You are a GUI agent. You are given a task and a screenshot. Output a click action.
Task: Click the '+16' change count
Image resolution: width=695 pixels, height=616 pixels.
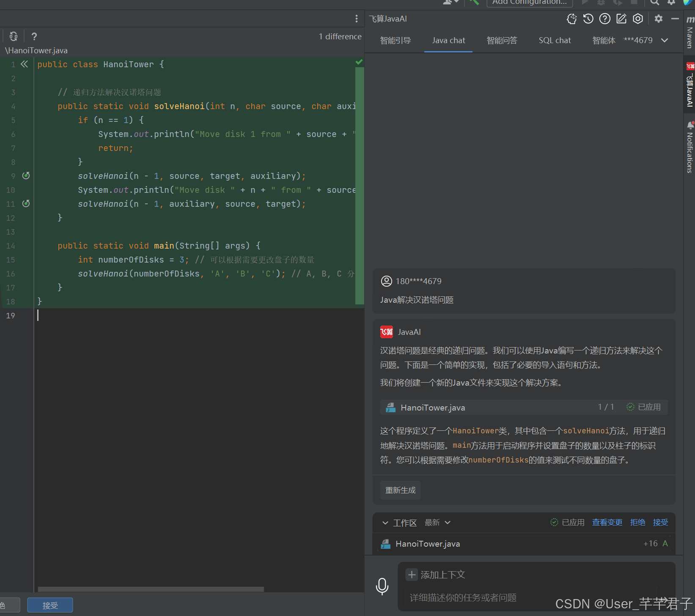tap(650, 544)
